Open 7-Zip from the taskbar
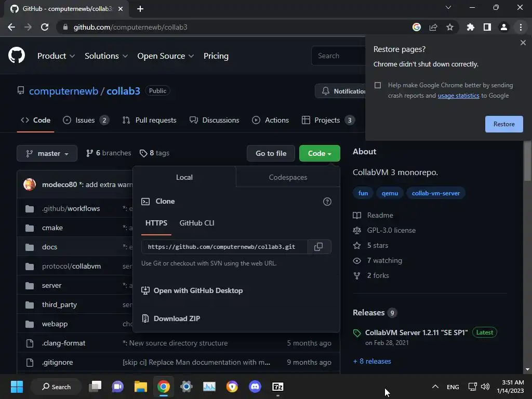Screen dimensions: 532x399 pyautogui.click(x=277, y=387)
